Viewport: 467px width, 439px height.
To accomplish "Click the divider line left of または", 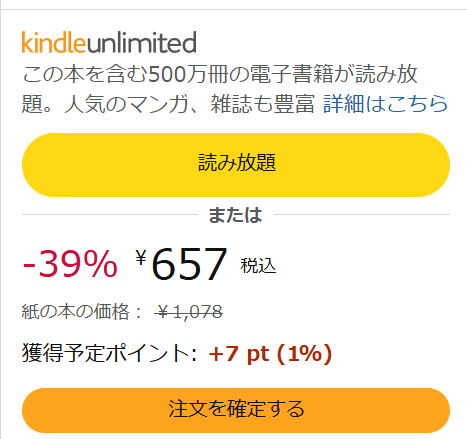I will coord(110,215).
